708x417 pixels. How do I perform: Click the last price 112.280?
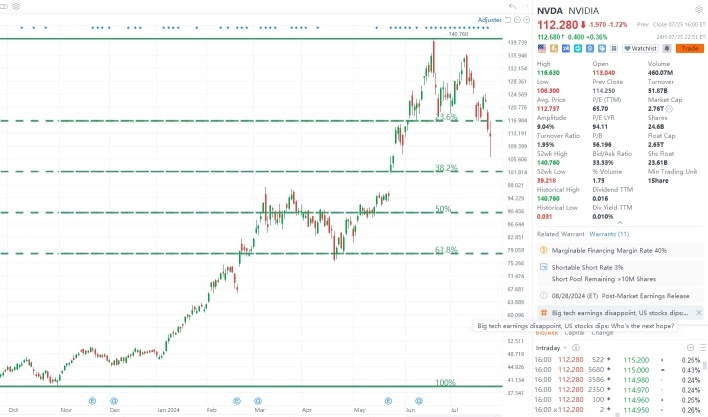558,25
